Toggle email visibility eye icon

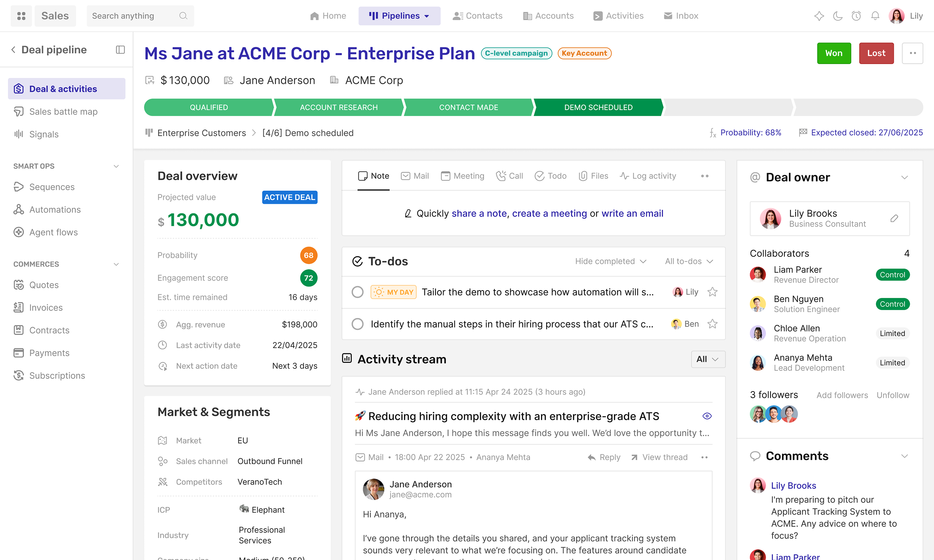[707, 416]
